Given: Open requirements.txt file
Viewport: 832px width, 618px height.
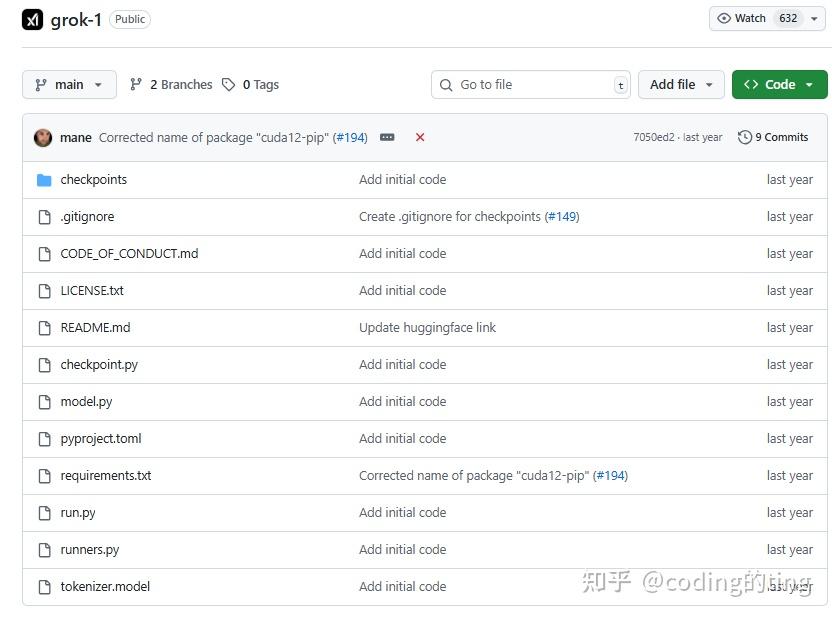Looking at the screenshot, I should pyautogui.click(x=106, y=476).
